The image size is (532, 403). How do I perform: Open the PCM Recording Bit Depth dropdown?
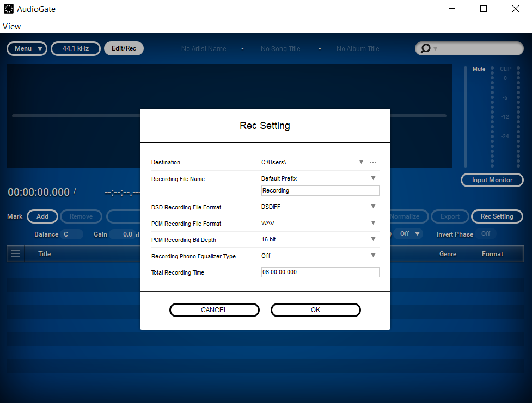pos(373,240)
